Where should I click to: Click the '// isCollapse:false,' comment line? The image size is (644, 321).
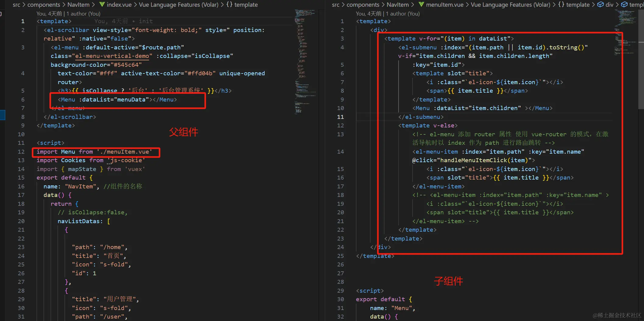[93, 212]
